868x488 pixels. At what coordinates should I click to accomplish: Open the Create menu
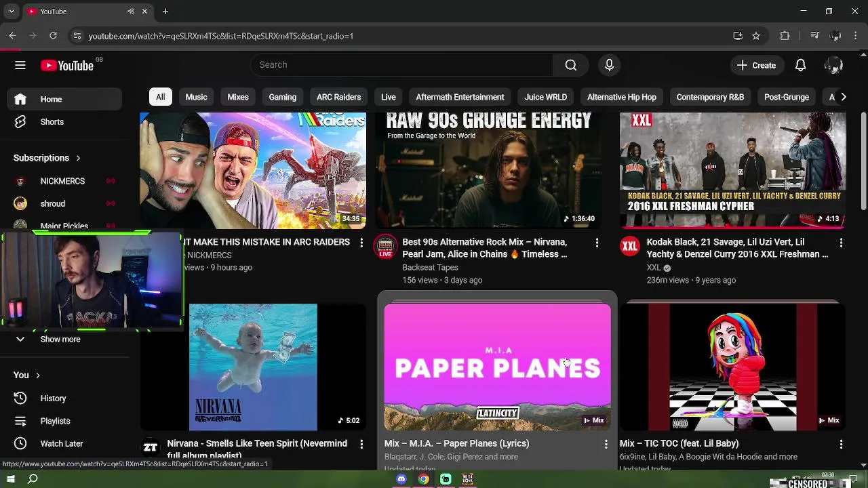pyautogui.click(x=757, y=65)
